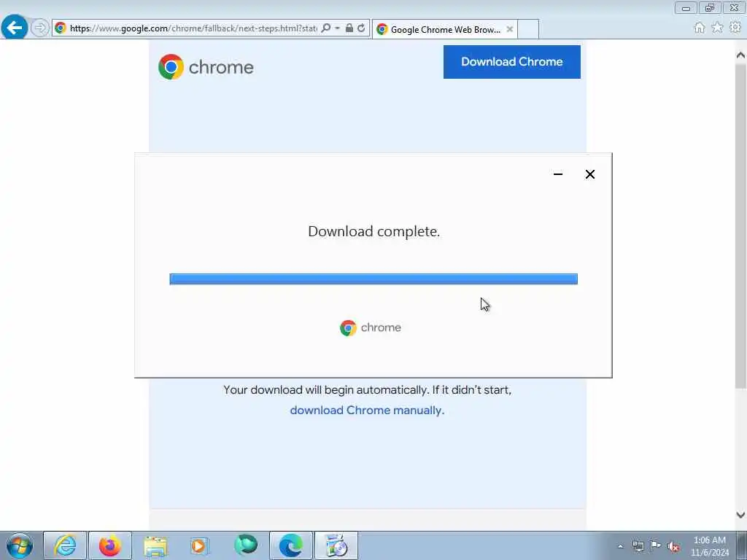Screen dimensions: 747x560
Task: Close the Internet Explorer window
Action: (x=734, y=7)
